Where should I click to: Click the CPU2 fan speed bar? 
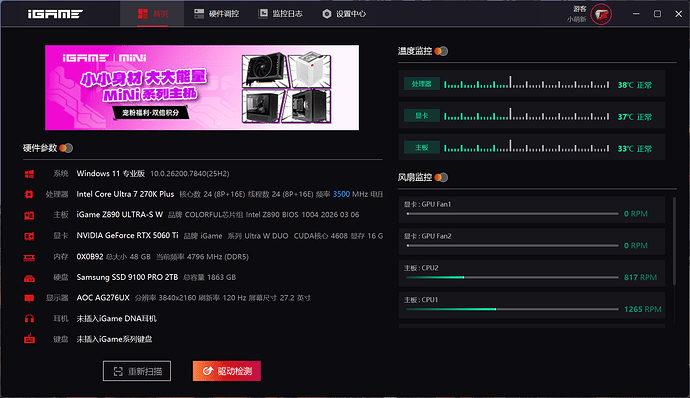(512, 277)
